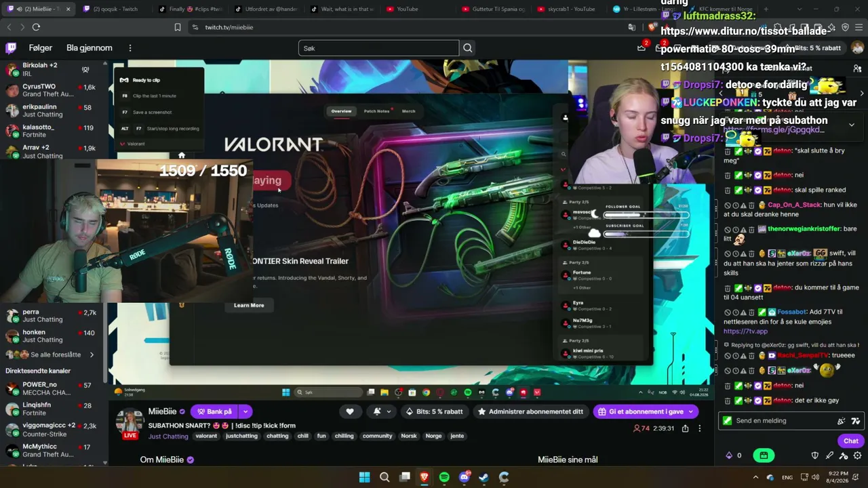Expand gift subscription dropdown arrow
The image size is (868, 488).
[691, 411]
